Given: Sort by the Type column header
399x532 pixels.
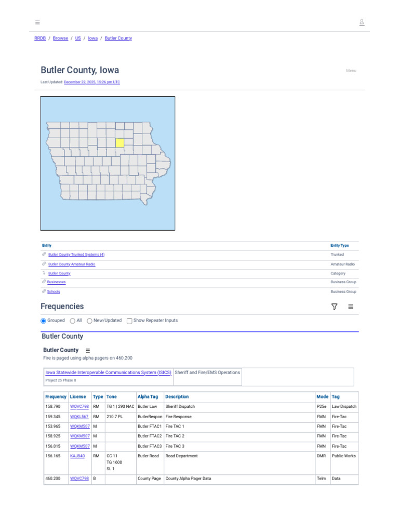Looking at the screenshot, I should [98, 396].
